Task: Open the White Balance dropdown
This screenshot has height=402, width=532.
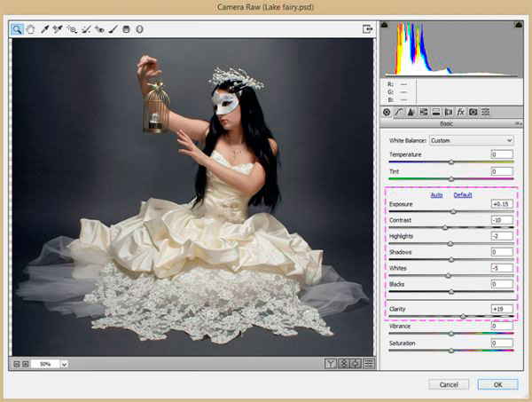Action: 472,140
